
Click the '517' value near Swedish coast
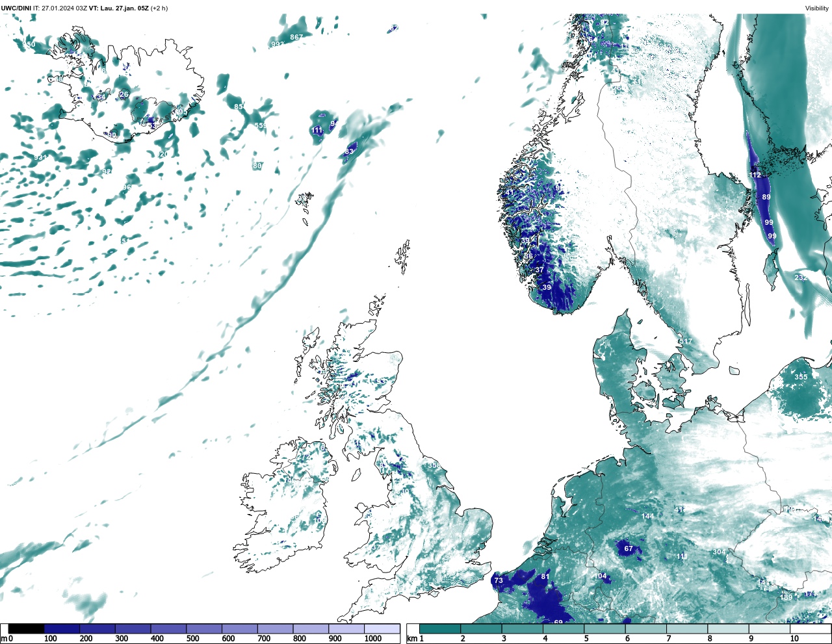coord(685,341)
